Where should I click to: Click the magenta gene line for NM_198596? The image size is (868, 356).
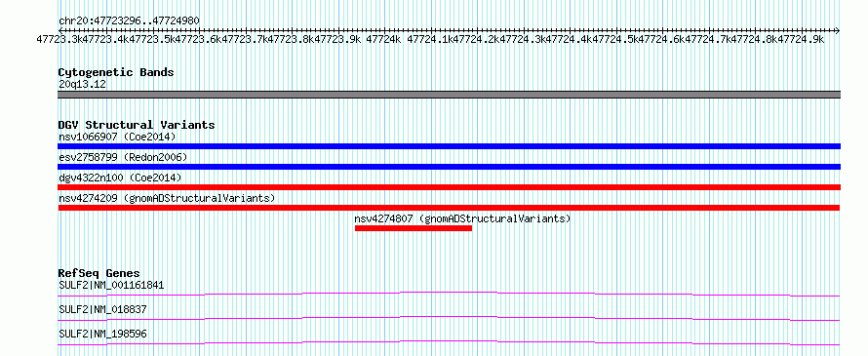449,342
